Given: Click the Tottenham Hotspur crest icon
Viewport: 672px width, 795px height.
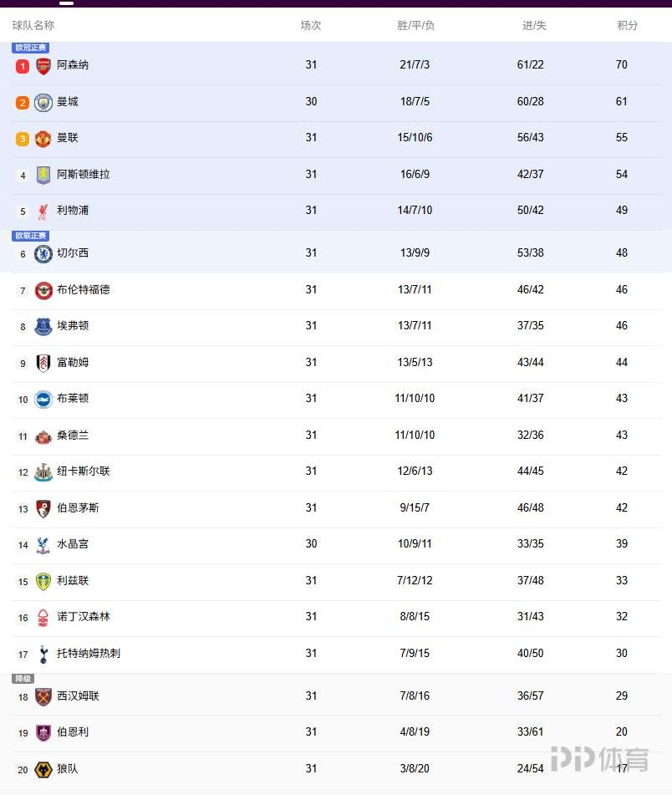Looking at the screenshot, I should tap(43, 654).
